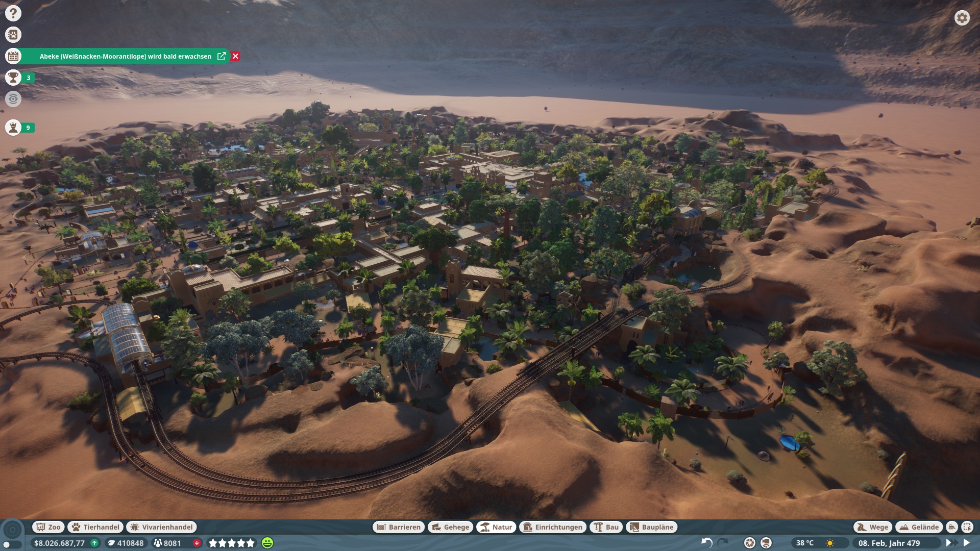Screen dimensions: 980x551
Task: Click the red guest trend arrow
Action: pyautogui.click(x=197, y=543)
